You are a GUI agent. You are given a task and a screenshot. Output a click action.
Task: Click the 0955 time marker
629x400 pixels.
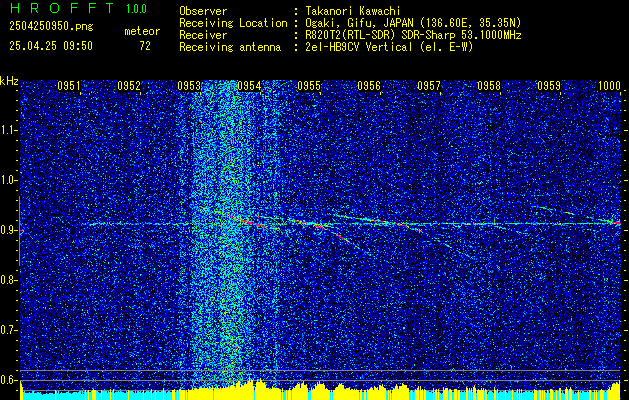point(309,86)
